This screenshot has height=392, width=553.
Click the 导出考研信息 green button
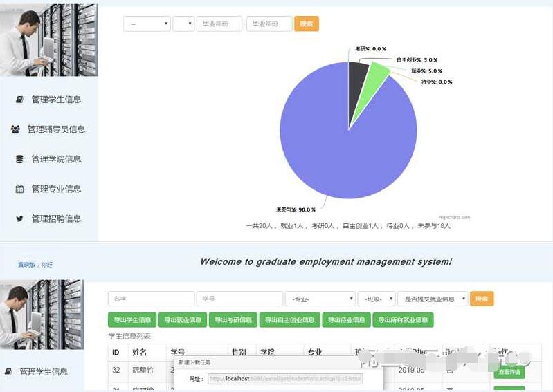[233, 320]
